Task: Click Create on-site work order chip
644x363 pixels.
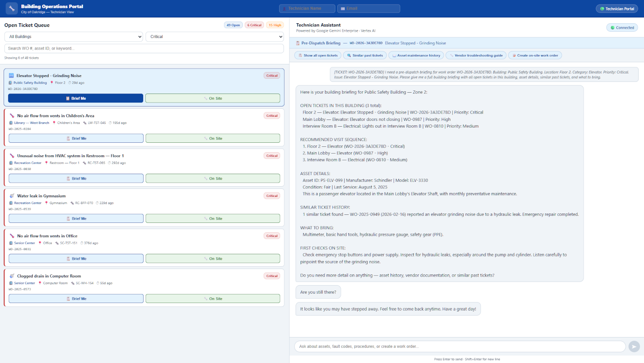Action: [535, 56]
